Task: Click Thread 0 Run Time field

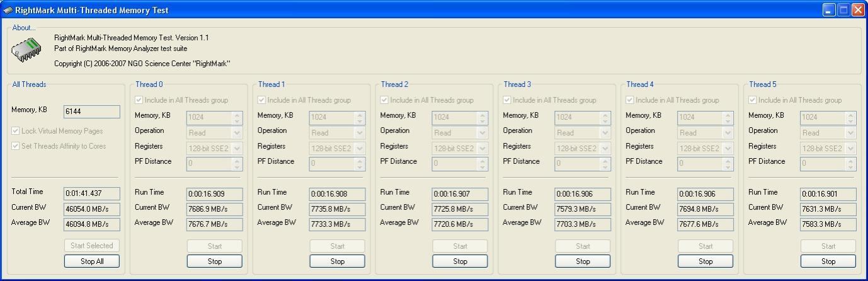Action: click(215, 194)
